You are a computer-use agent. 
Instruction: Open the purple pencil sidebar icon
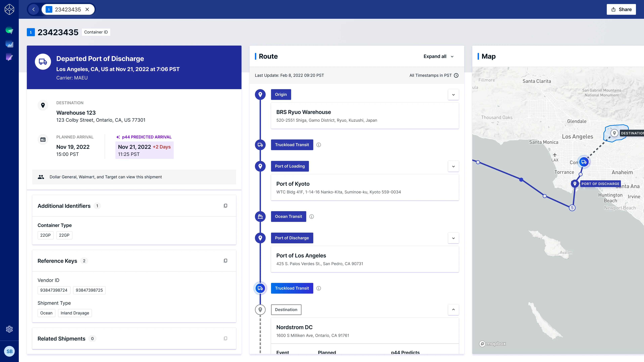9,57
